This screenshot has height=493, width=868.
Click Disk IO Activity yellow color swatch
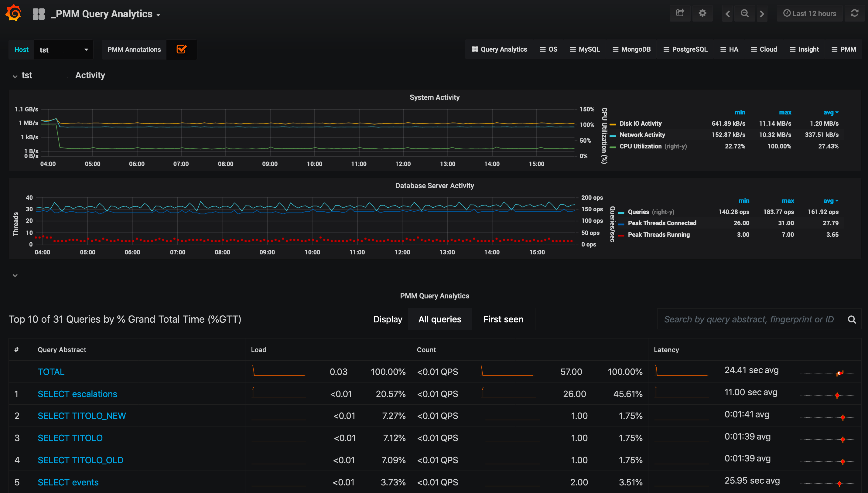click(613, 124)
